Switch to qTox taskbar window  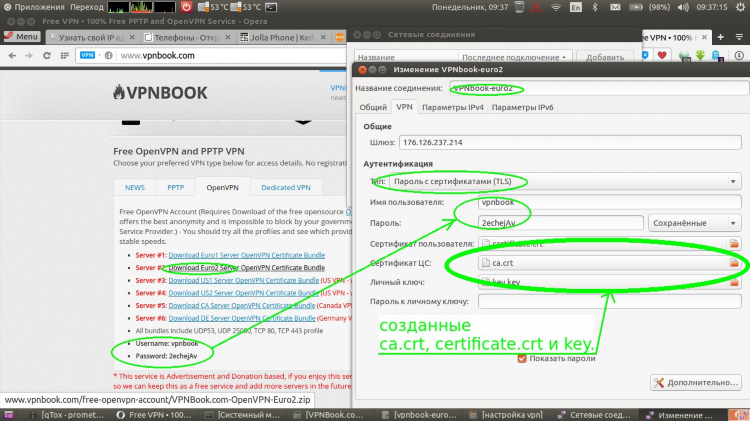click(67, 415)
